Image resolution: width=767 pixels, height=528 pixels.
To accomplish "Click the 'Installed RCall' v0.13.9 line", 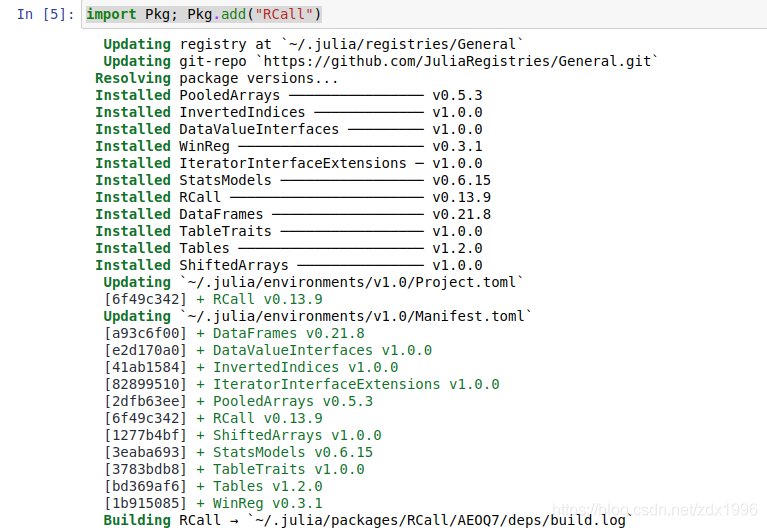I will point(293,197).
